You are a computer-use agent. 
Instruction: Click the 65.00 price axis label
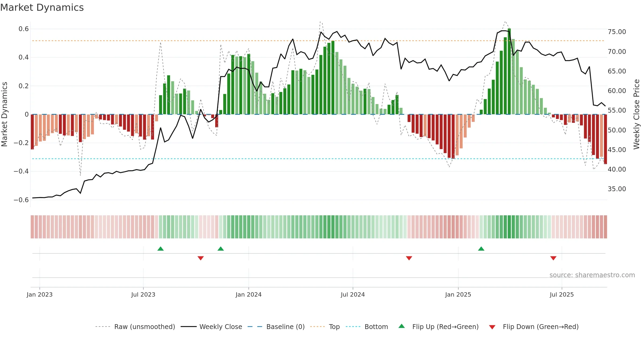617,71
